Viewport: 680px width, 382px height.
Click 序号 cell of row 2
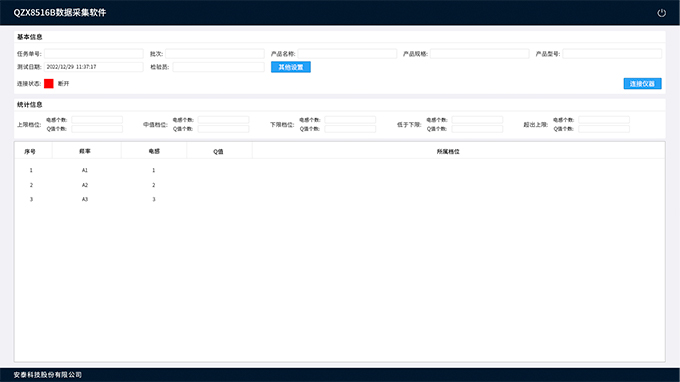pyautogui.click(x=31, y=185)
